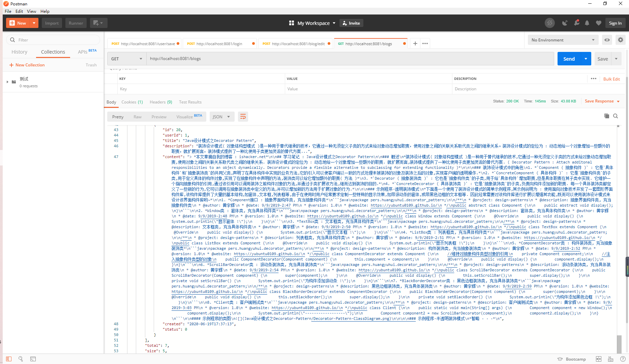The height and width of the screenshot is (364, 629).
Task: Switch response view to Raw
Action: tap(138, 117)
